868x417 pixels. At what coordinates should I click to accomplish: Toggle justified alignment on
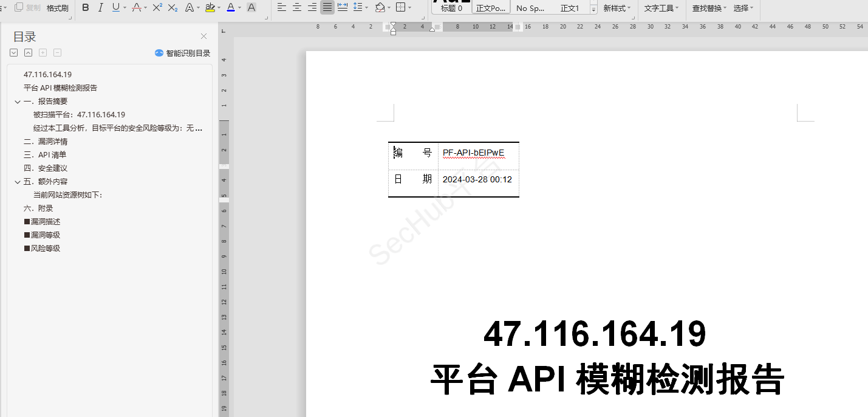(x=327, y=8)
